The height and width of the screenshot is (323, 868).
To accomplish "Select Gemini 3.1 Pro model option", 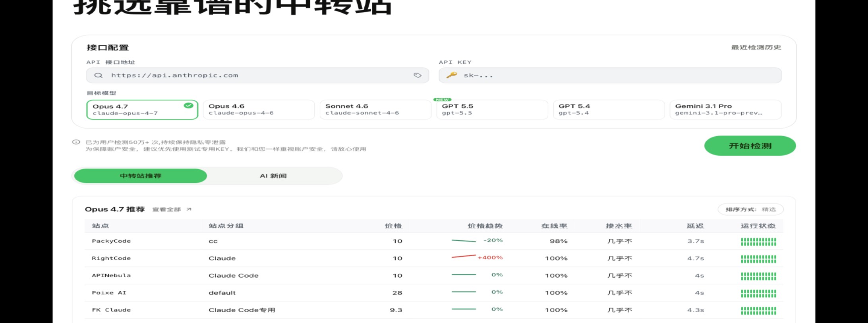I will pos(725,110).
